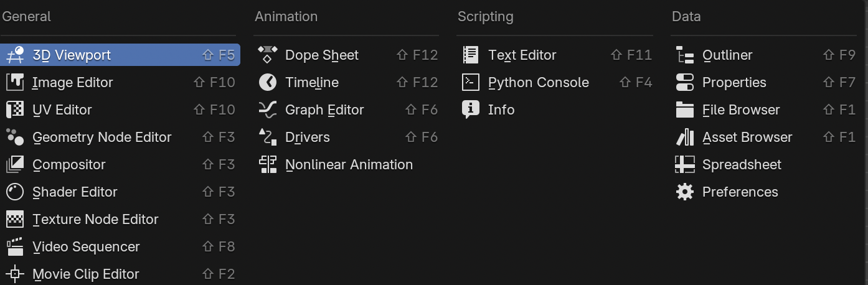
Task: Click the Shader Editor sphere icon
Action: [15, 192]
